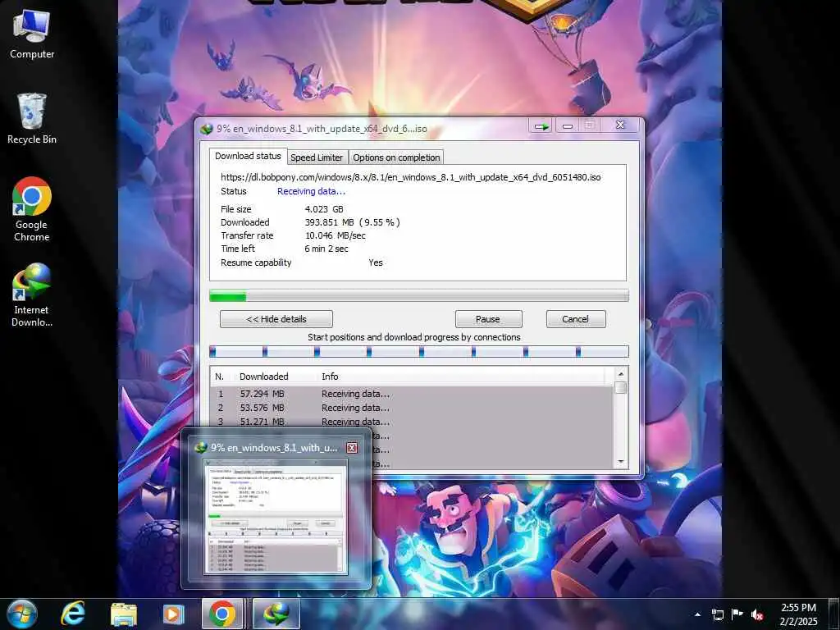
Task: Click the IDM icon in dialog title bar
Action: pyautogui.click(x=206, y=129)
